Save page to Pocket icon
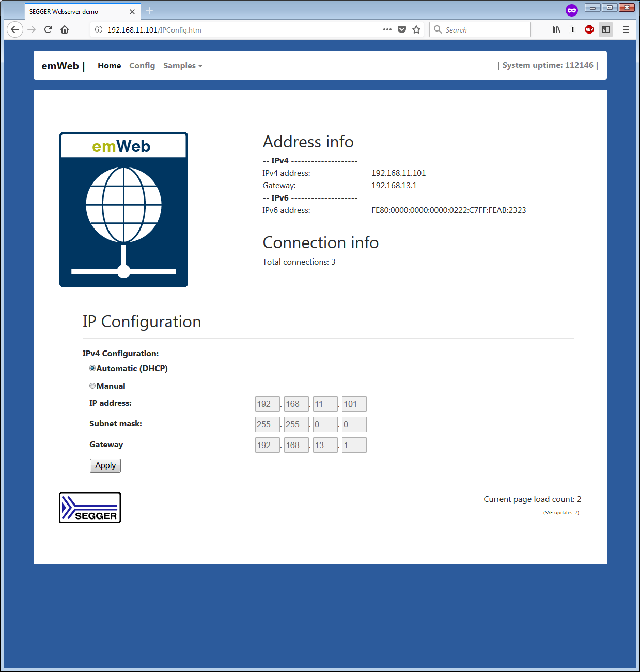640x672 pixels. 402,29
